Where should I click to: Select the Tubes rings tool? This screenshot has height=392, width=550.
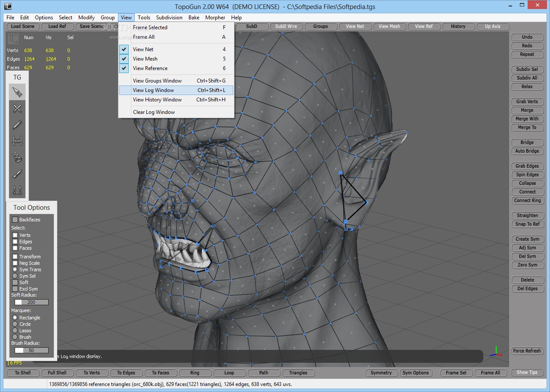coord(17,157)
